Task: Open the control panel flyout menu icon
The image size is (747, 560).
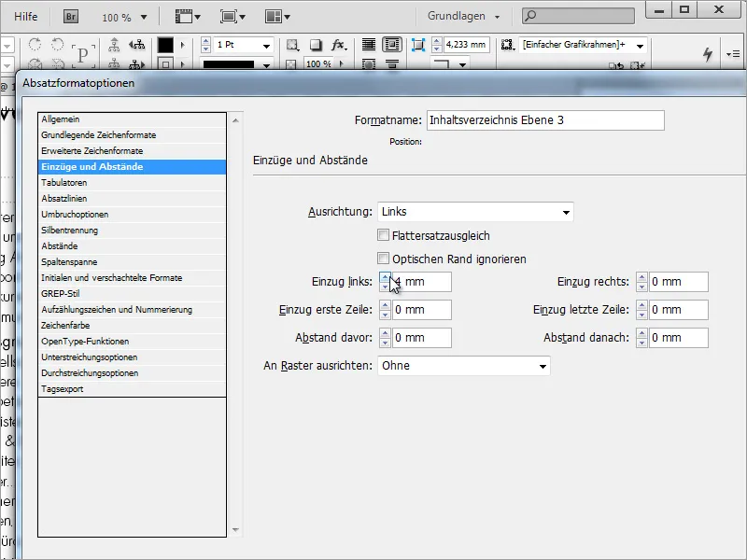Action: click(x=733, y=54)
